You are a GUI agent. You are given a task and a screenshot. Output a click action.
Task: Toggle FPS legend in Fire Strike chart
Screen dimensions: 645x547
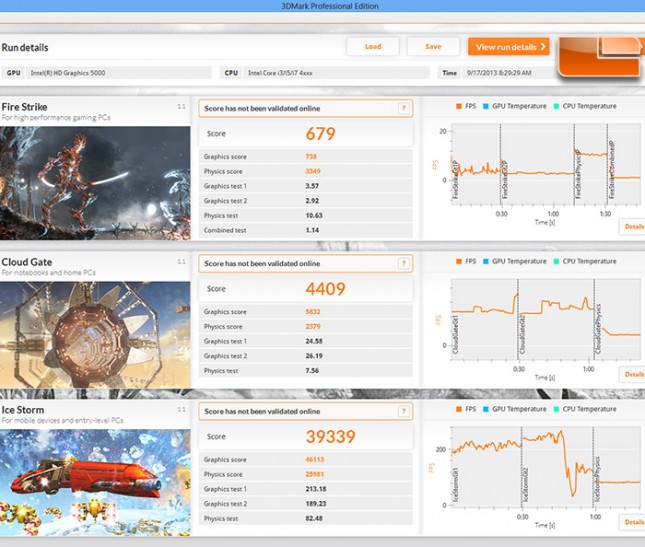[x=466, y=106]
